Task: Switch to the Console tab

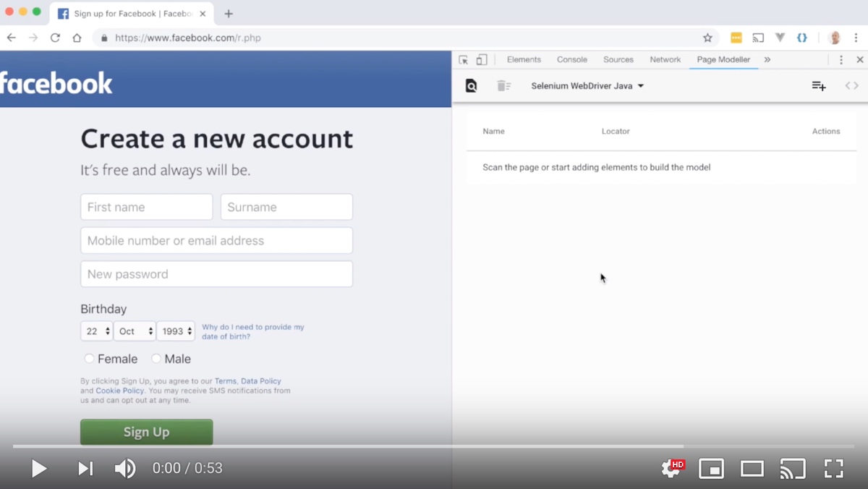Action: pos(572,60)
